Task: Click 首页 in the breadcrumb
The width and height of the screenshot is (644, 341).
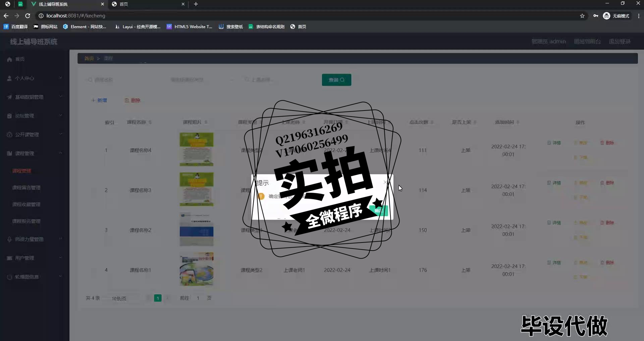Action: (89, 58)
